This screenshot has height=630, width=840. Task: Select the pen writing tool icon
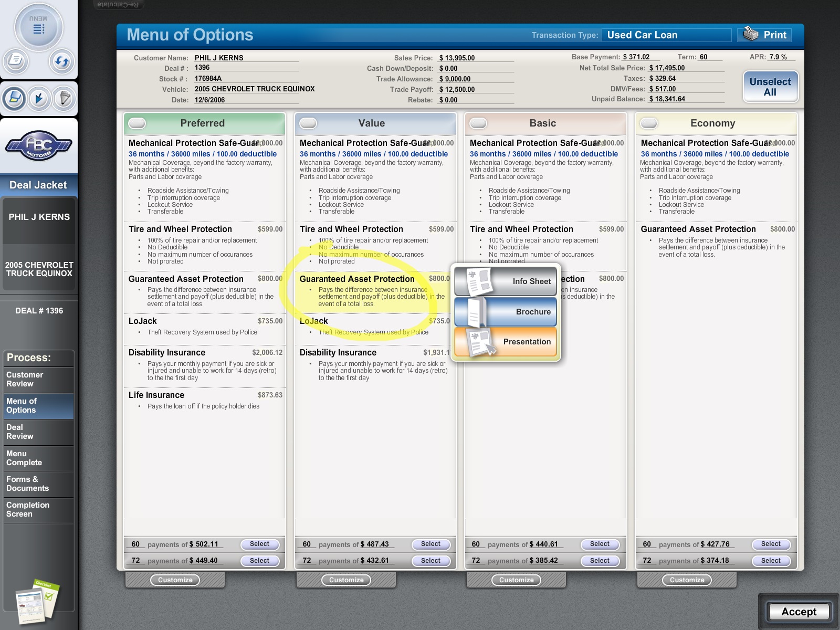point(64,98)
